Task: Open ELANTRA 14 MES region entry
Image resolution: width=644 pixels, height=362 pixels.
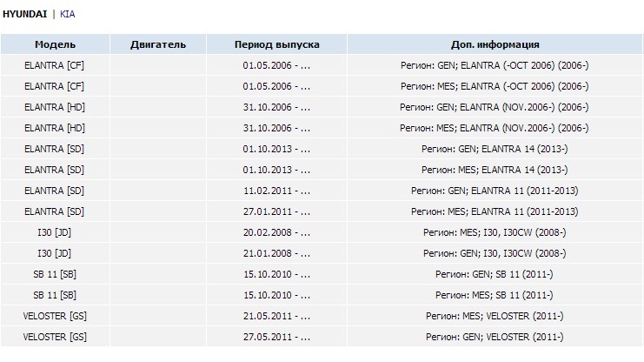Action: tap(322, 170)
